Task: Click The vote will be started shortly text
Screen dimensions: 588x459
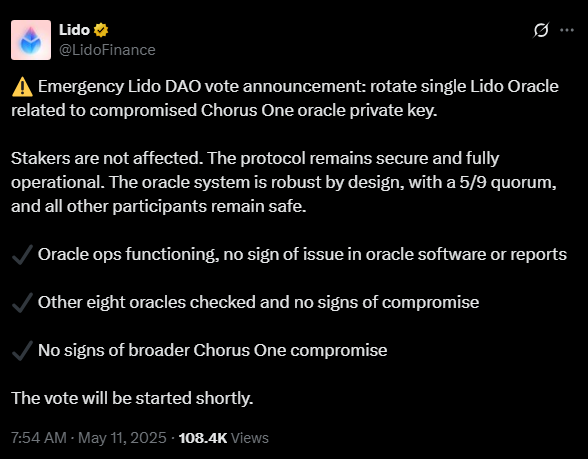Action: (x=132, y=398)
